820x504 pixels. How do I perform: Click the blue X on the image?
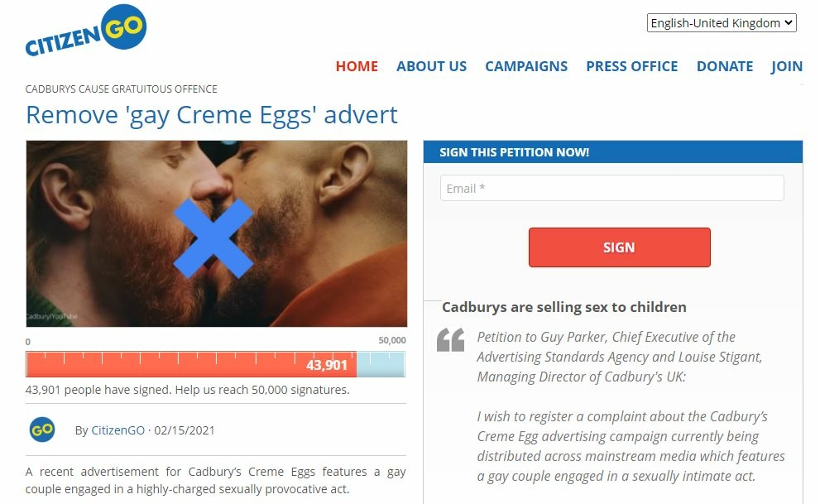pos(213,238)
